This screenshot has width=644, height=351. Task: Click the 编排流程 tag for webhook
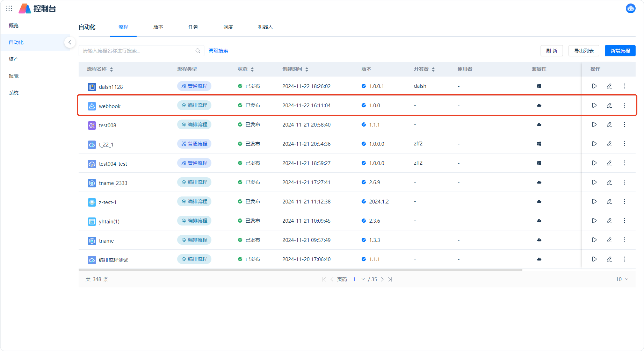tap(194, 105)
